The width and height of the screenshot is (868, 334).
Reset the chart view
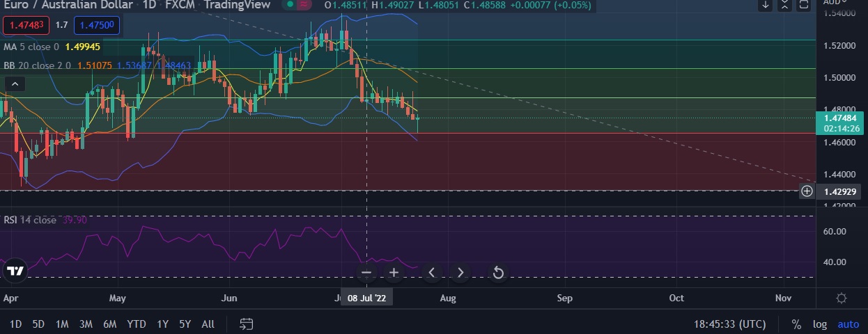point(498,272)
